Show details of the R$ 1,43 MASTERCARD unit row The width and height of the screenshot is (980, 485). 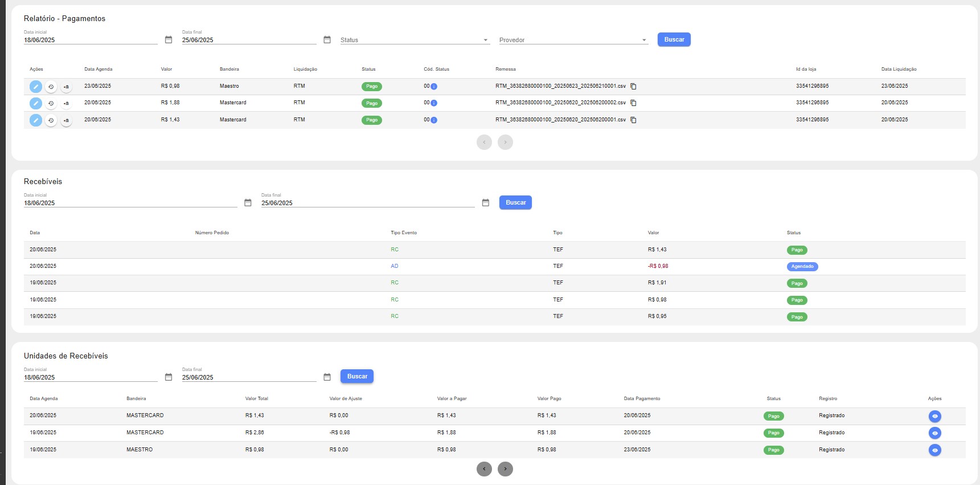coord(934,416)
